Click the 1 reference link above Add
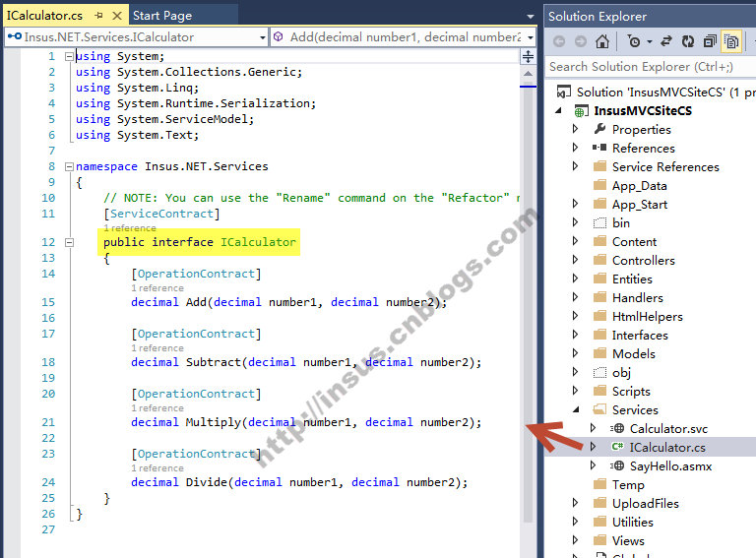 pyautogui.click(x=157, y=288)
